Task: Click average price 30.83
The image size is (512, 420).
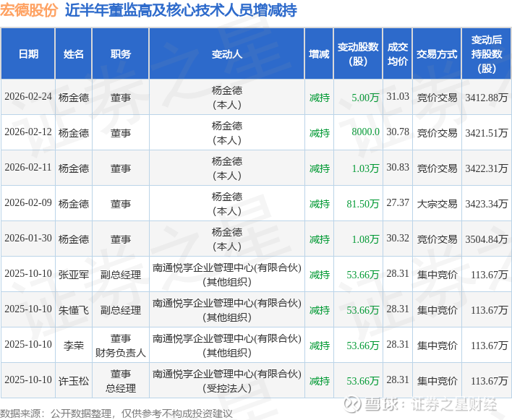Action: [398, 168]
